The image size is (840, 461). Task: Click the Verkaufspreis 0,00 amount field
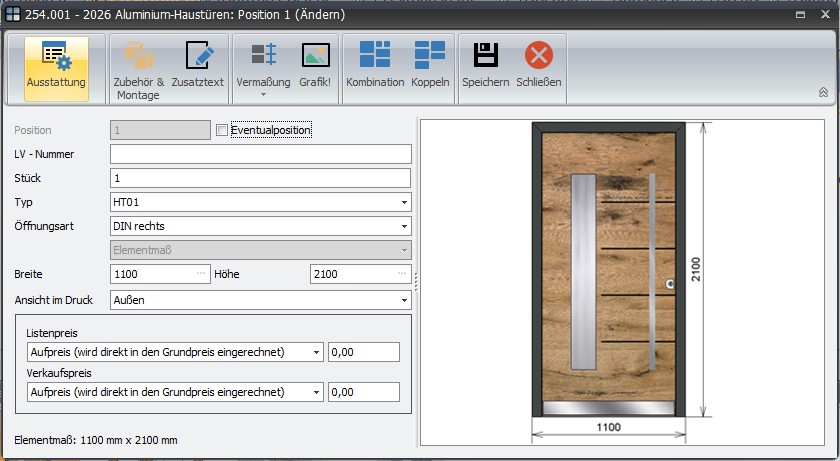coord(364,392)
